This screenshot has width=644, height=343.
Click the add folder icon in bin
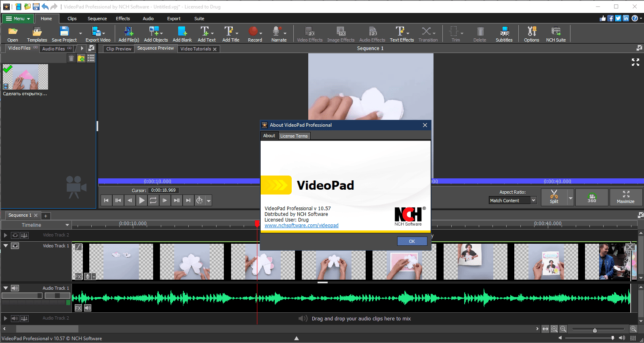pyautogui.click(x=81, y=59)
